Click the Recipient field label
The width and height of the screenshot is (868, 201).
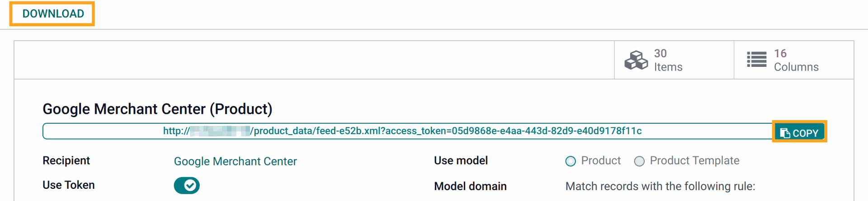pos(66,160)
